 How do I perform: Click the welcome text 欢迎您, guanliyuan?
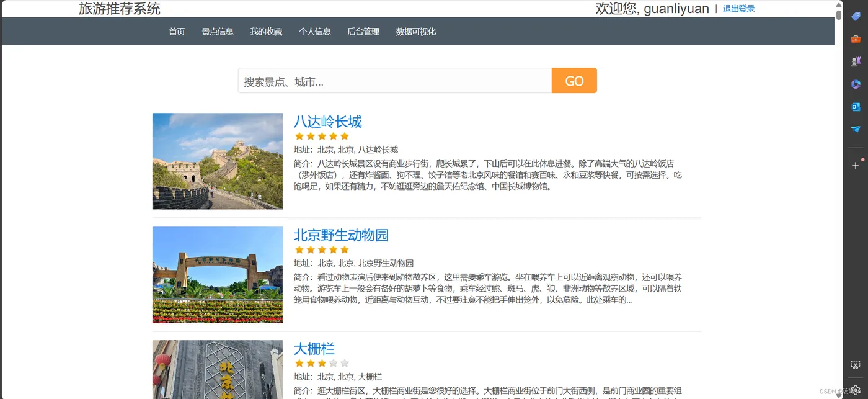coord(652,9)
